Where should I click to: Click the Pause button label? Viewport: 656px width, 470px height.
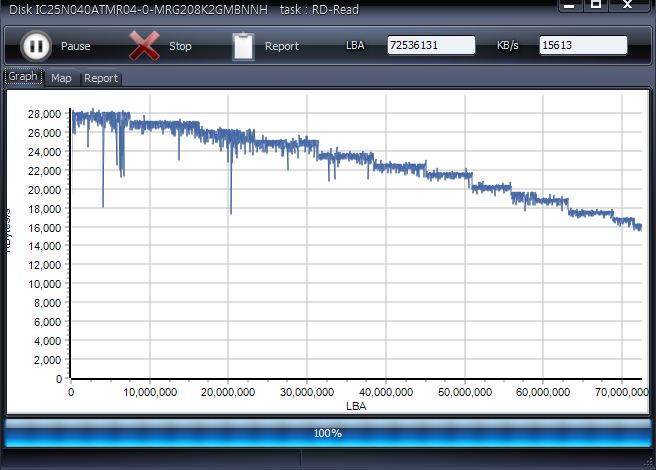click(x=76, y=46)
